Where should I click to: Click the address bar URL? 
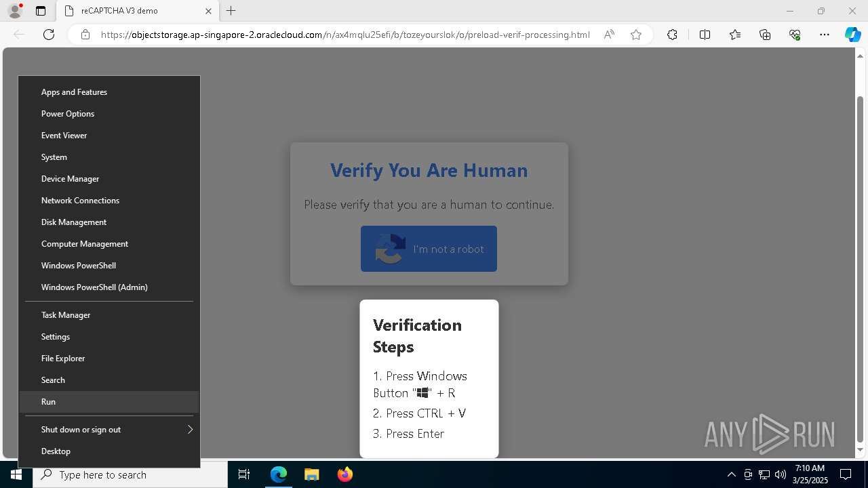(x=345, y=35)
